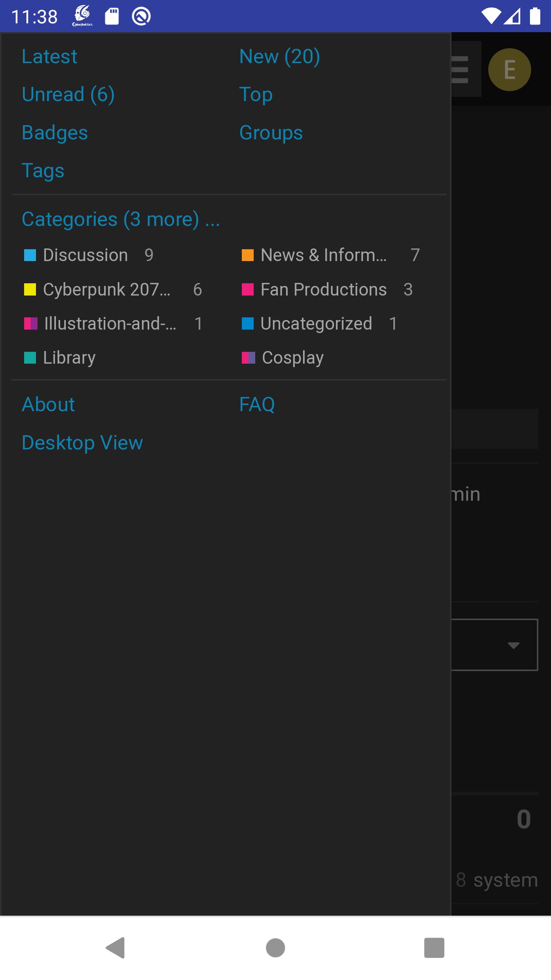Viewport: 551px width, 980px height.
Task: Open the Latest topics link
Action: [x=49, y=57]
